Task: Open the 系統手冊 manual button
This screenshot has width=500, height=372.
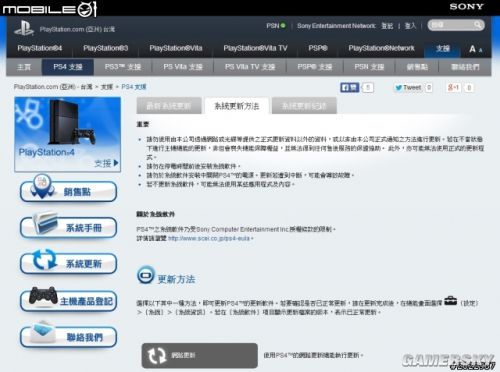Action: pyautogui.click(x=68, y=226)
